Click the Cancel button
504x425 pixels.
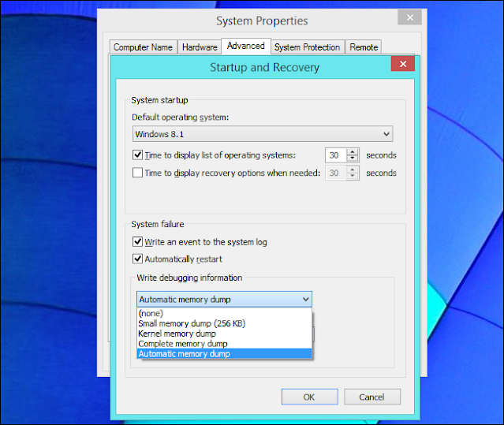372,397
